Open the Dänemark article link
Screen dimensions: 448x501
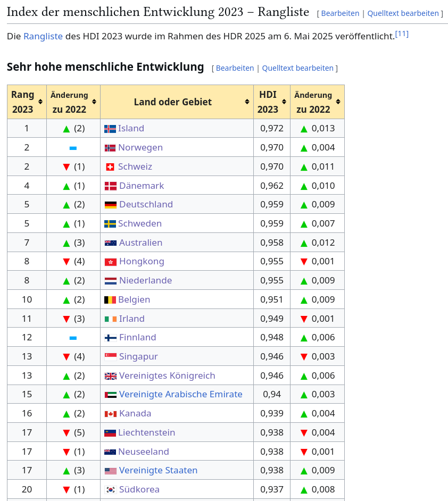pos(142,186)
